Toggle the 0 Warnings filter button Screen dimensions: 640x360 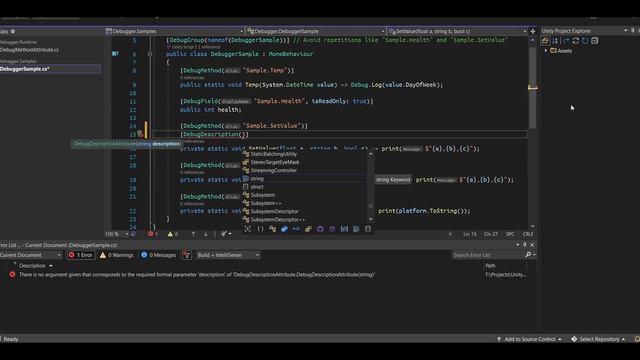pyautogui.click(x=117, y=255)
